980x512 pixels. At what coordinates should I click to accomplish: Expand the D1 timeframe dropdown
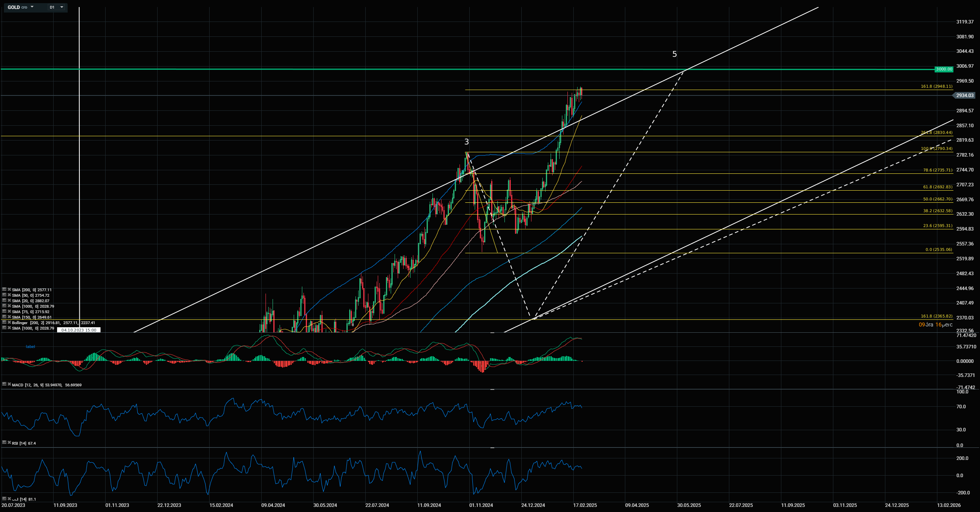coord(61,7)
